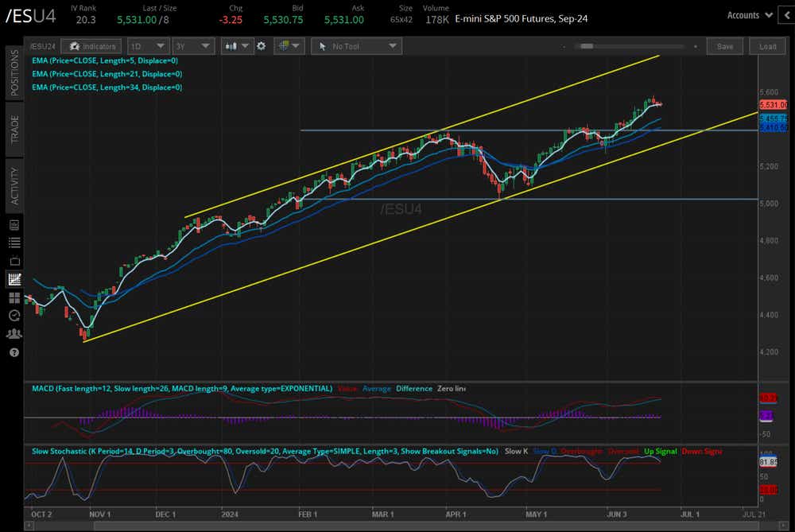Open the four-square grid layout icon
Viewport: 795px width, 532px height.
point(14,297)
